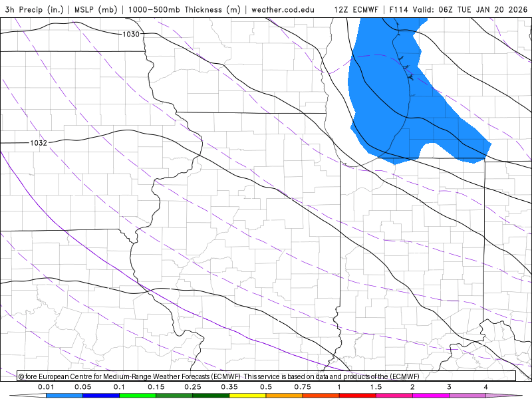Click the '1000-500mb Thickness (m)' title text
The height and width of the screenshot is (399, 532).
tap(184, 9)
